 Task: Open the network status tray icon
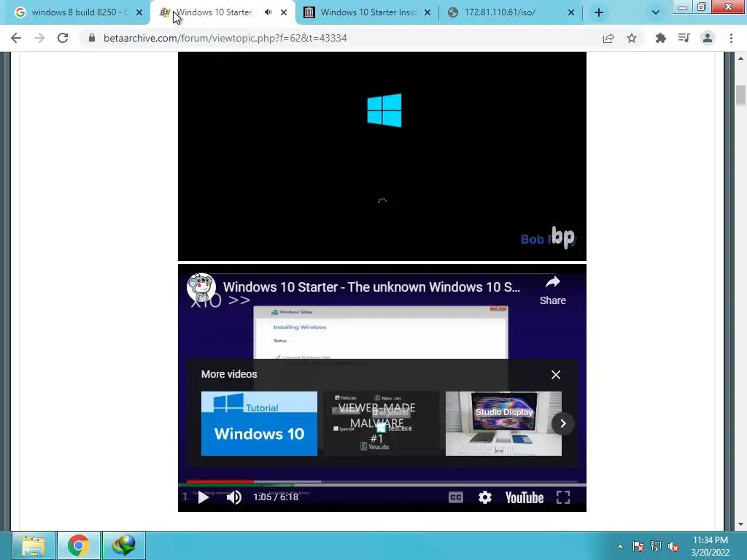point(656,546)
